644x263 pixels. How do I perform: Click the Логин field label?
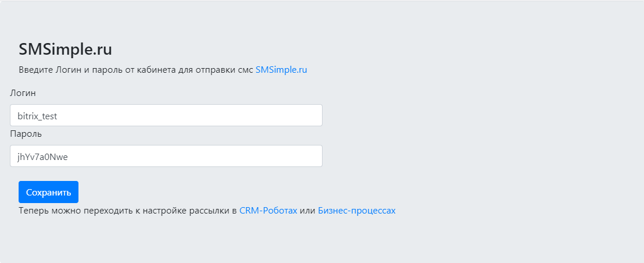coord(23,93)
